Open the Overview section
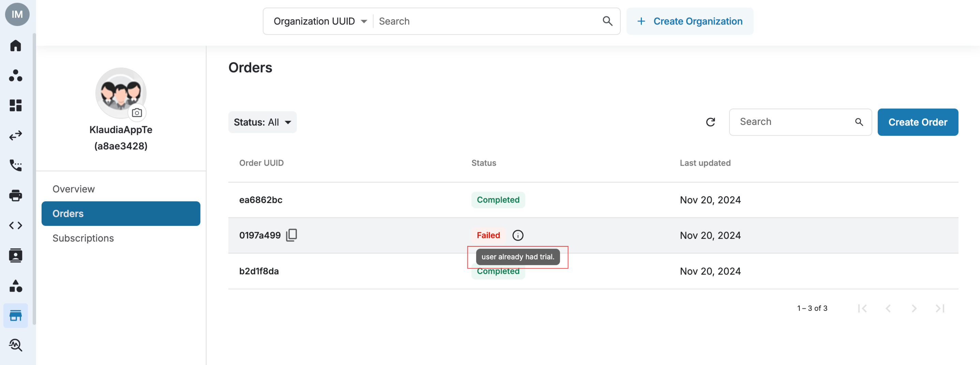The image size is (980, 365). pos(121,189)
